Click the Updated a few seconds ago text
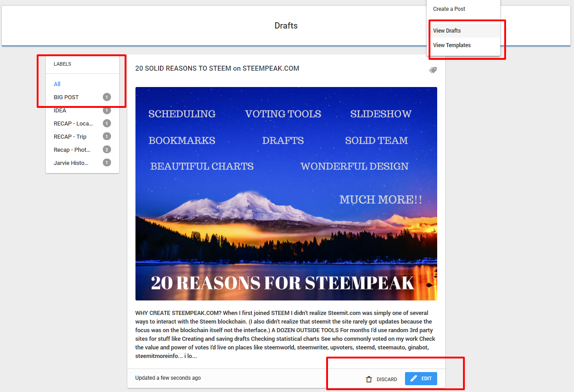The height and width of the screenshot is (392, 574). coord(168,378)
